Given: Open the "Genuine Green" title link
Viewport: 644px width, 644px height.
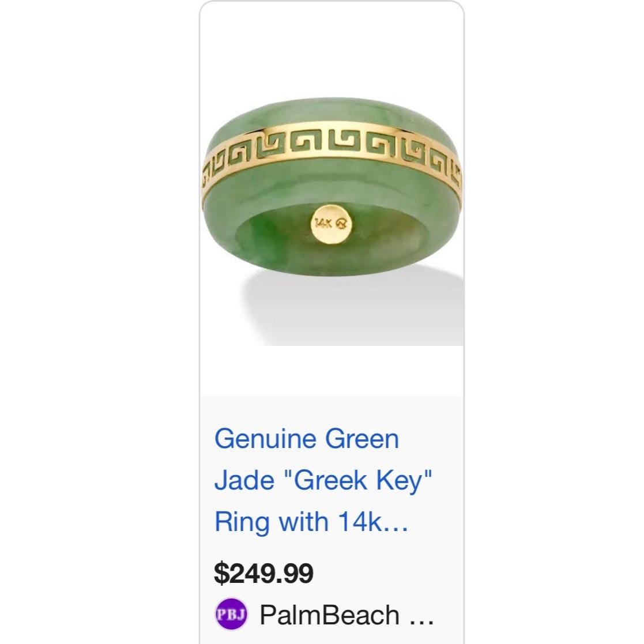Looking at the screenshot, I should click(x=306, y=439).
